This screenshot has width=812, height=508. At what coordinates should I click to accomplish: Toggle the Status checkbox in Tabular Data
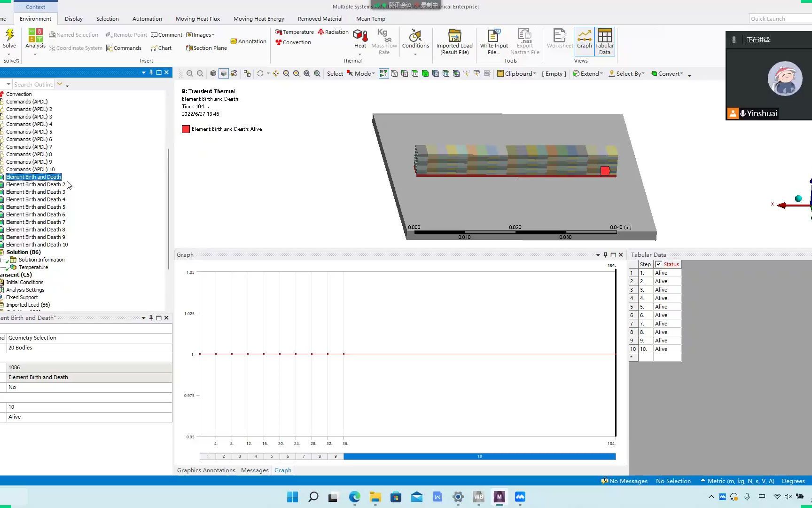coord(659,264)
